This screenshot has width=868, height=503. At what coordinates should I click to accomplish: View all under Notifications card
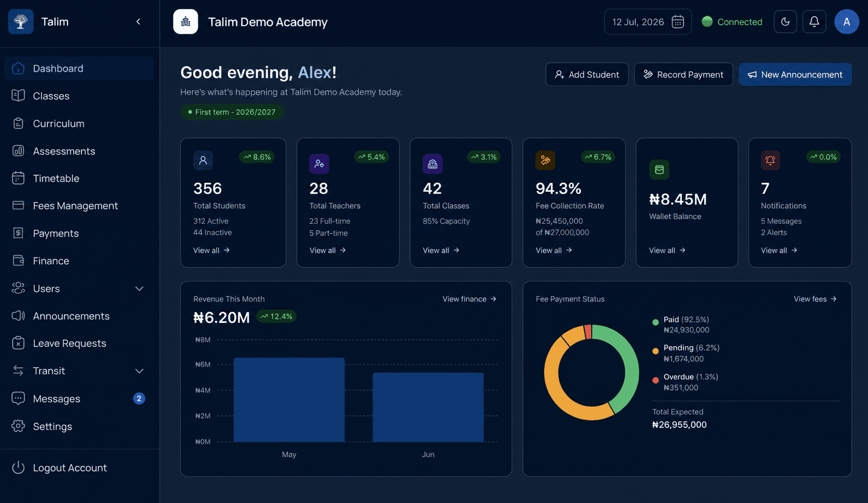pos(779,250)
